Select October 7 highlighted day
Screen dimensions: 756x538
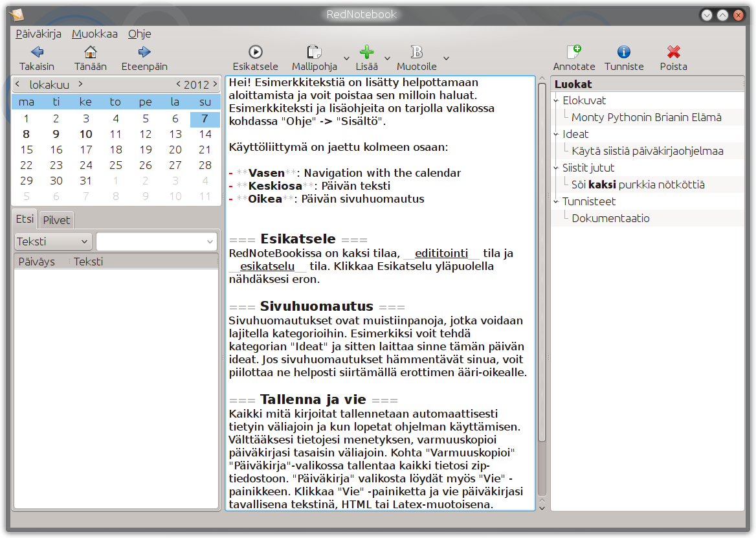pos(205,118)
